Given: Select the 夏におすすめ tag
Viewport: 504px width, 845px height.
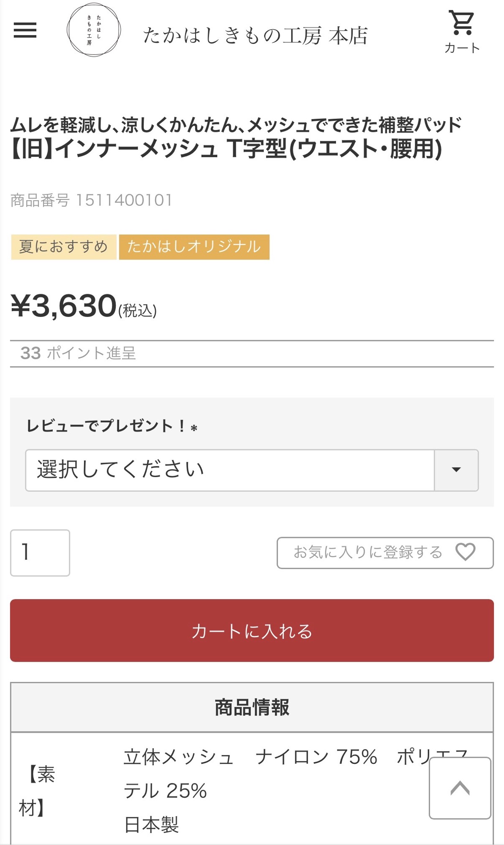Looking at the screenshot, I should pyautogui.click(x=63, y=247).
